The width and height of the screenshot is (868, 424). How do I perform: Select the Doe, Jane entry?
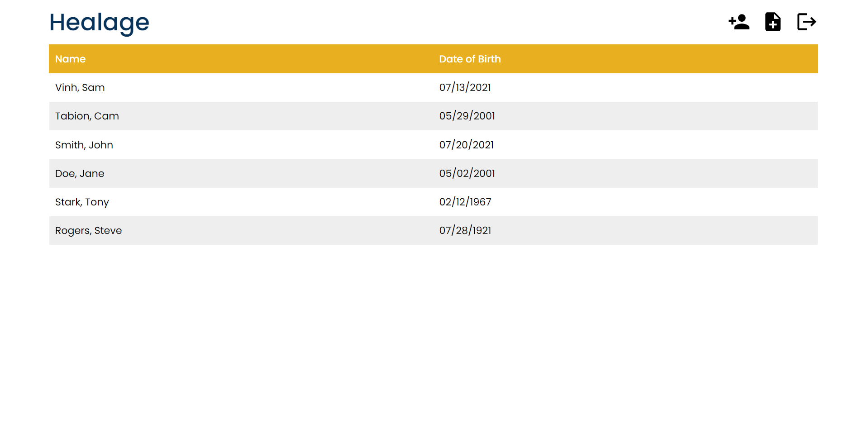click(x=80, y=173)
